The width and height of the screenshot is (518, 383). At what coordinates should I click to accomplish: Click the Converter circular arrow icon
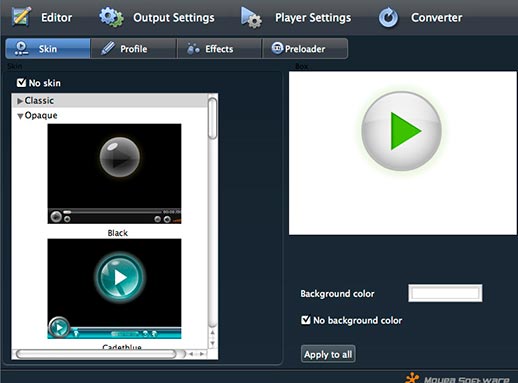[388, 18]
